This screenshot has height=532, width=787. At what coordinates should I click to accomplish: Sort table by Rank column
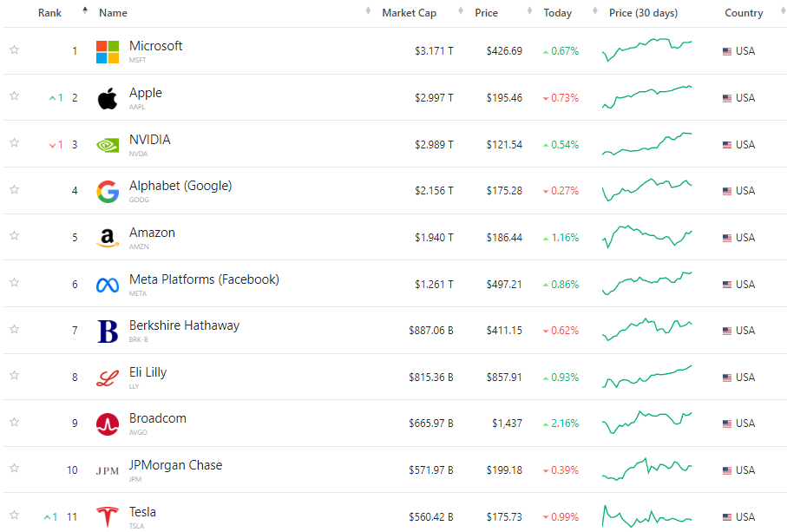pos(49,13)
